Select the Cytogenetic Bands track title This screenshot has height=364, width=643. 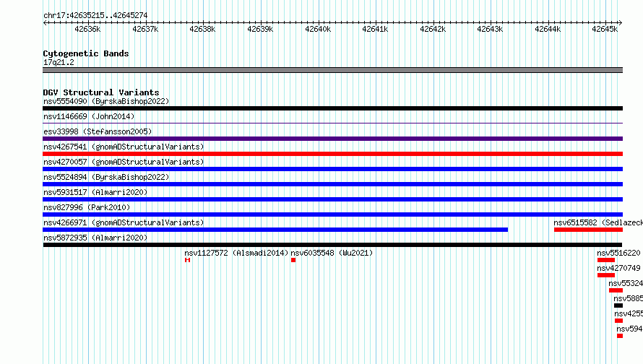coord(86,53)
